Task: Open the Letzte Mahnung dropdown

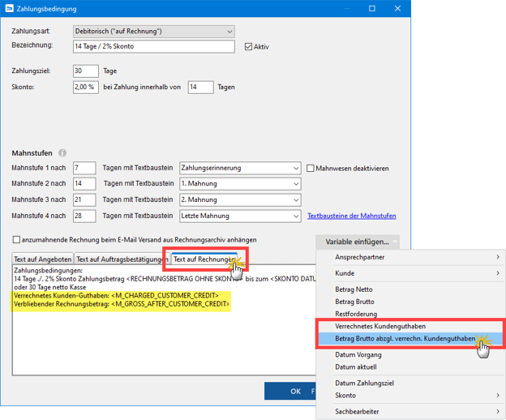Action: pyautogui.click(x=294, y=216)
